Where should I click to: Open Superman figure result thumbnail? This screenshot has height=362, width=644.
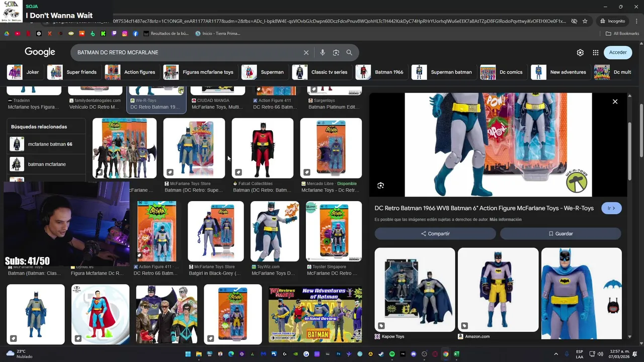coord(100,314)
